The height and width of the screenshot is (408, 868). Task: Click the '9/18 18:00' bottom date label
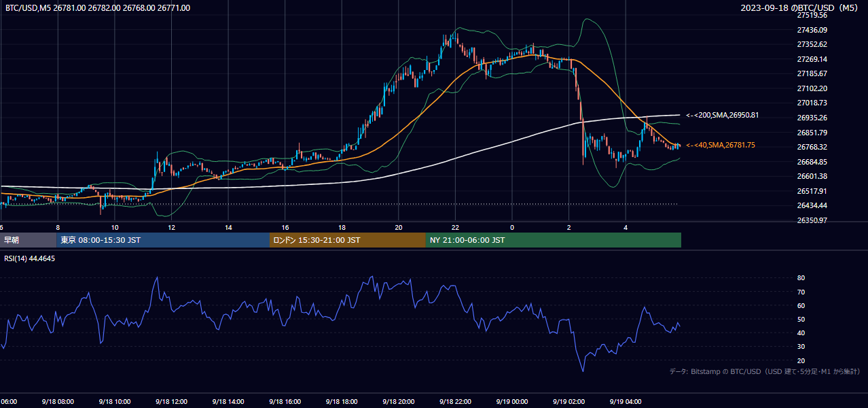point(342,401)
